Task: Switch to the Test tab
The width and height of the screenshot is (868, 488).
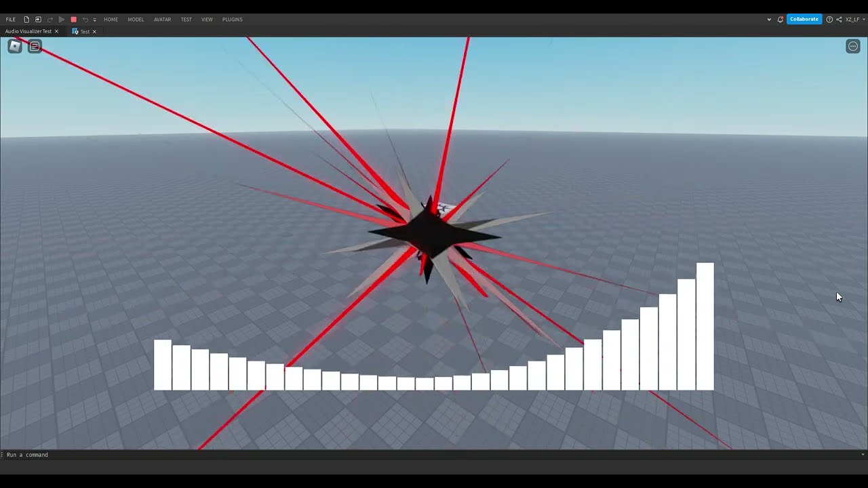Action: click(85, 31)
